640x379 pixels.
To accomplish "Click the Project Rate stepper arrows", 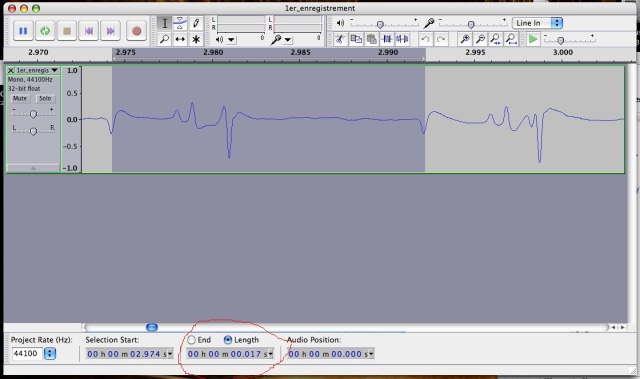I will pyautogui.click(x=50, y=353).
